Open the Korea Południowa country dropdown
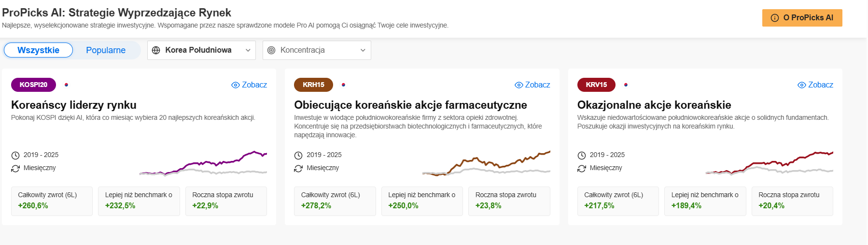 pyautogui.click(x=201, y=50)
